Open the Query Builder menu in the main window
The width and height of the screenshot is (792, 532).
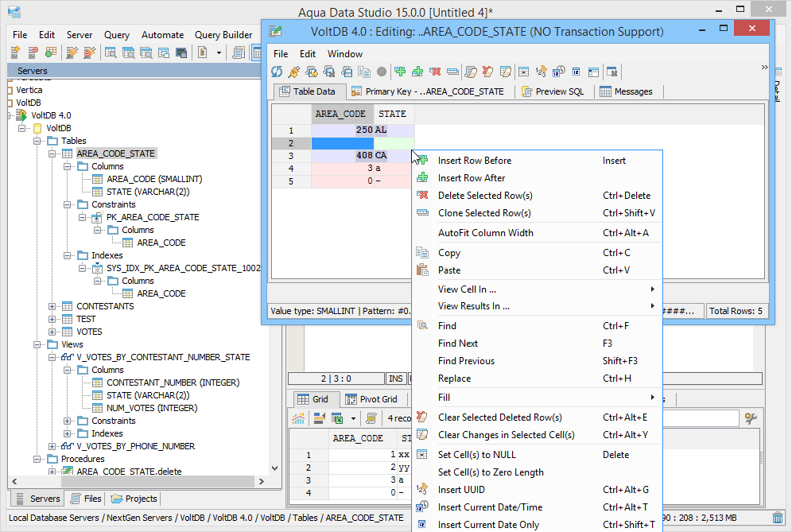[x=223, y=35]
